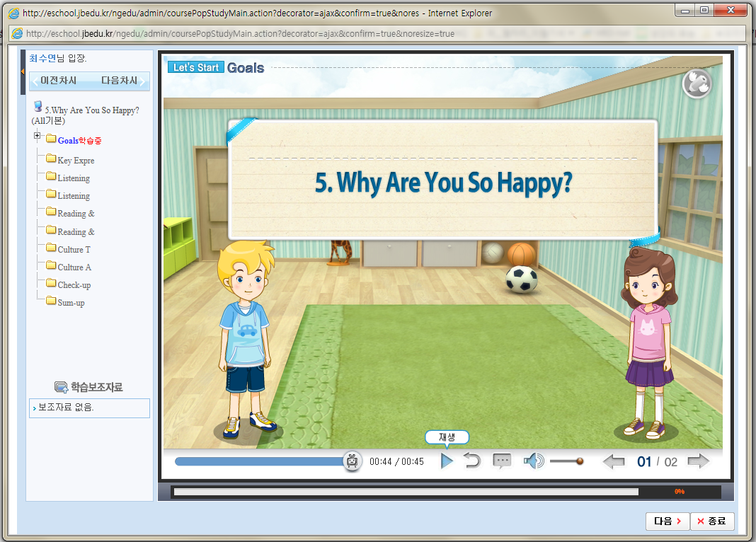Viewport: 756px width, 542px height.
Task: Open the Sum-up section
Action: 71,302
